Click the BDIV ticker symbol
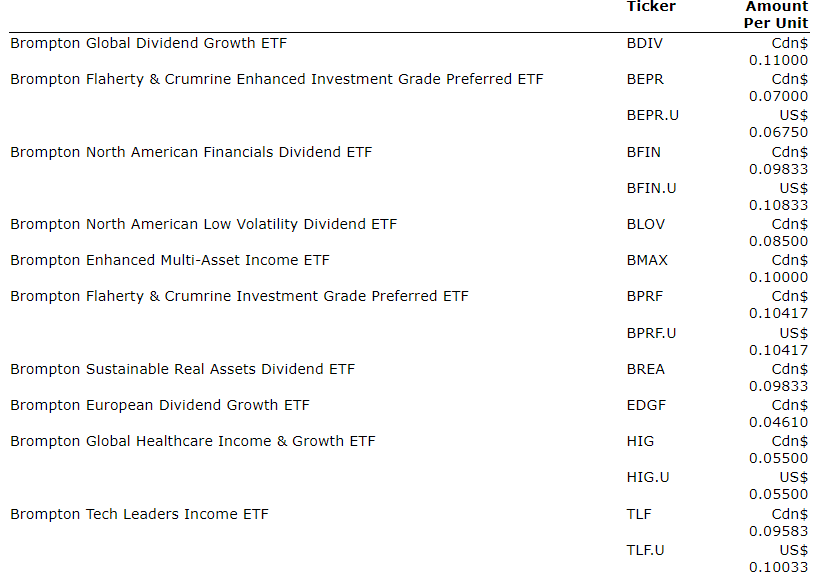Screen dimensions: 836x587 click(644, 43)
